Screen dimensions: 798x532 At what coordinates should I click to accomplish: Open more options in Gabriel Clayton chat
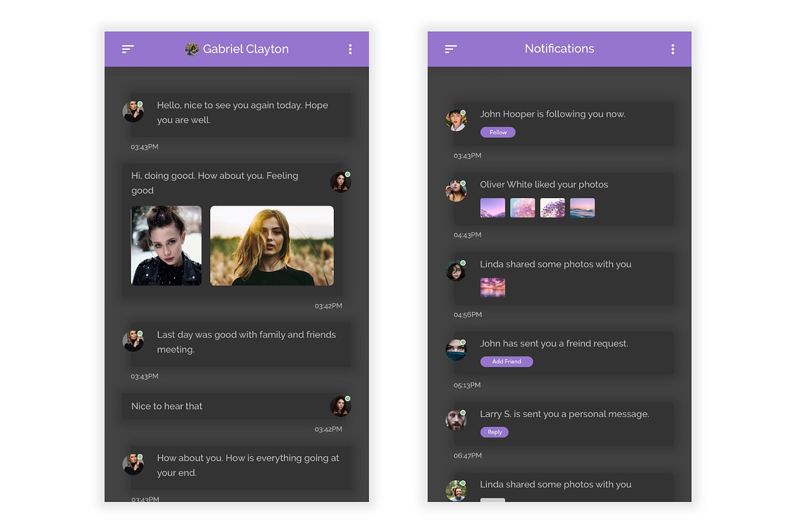(350, 49)
